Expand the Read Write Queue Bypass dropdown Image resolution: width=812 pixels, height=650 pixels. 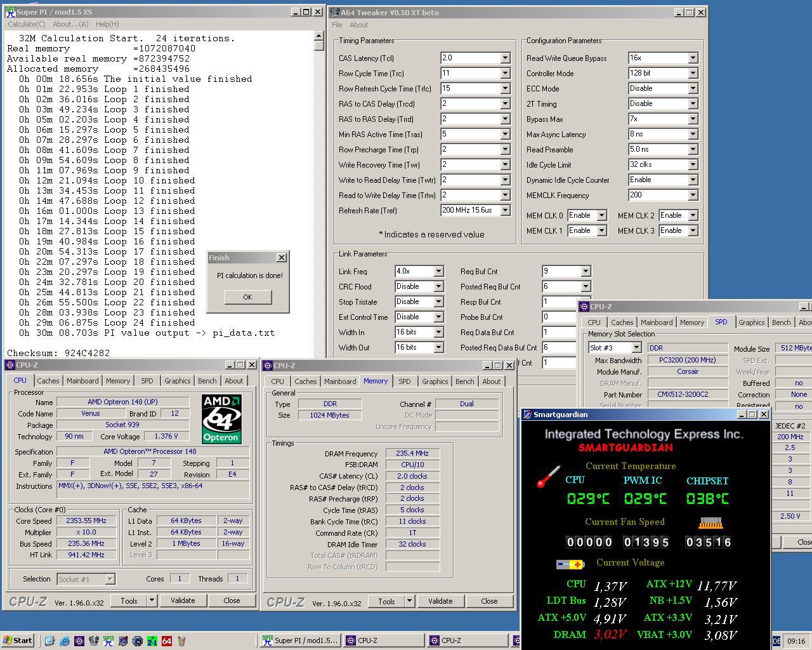tap(693, 58)
